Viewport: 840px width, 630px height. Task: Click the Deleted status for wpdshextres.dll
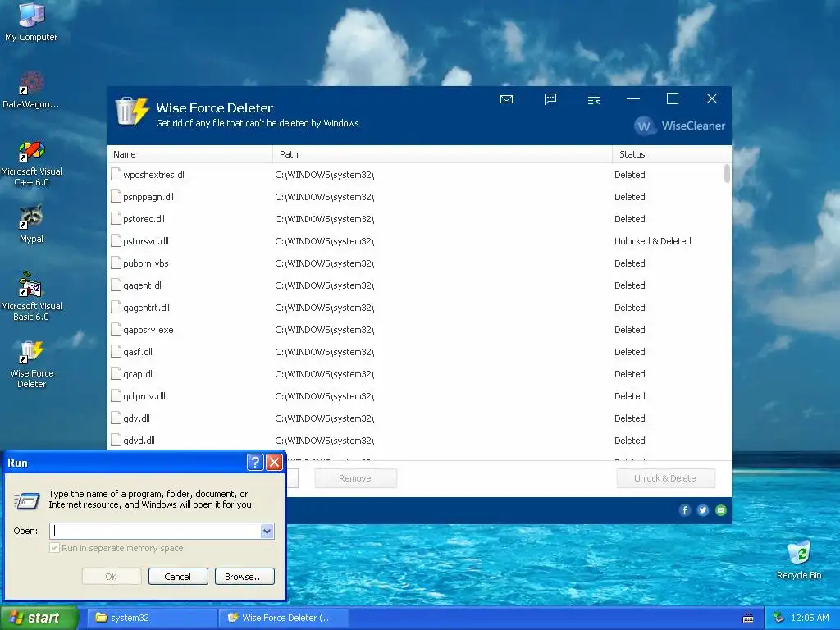(629, 175)
